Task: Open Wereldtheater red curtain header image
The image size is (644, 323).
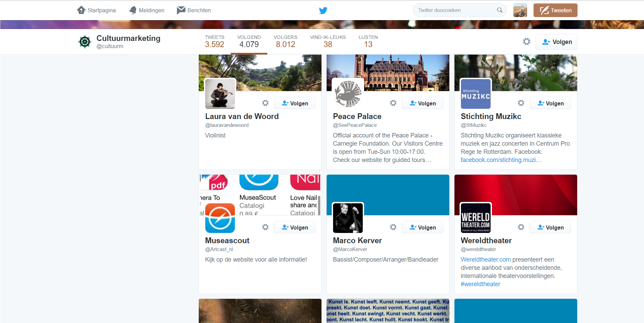Action: (x=515, y=195)
